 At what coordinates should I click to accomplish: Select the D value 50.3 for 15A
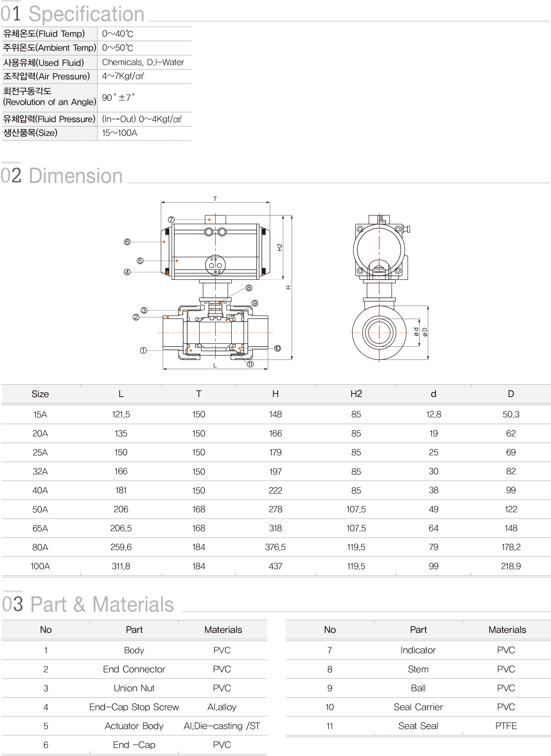pyautogui.click(x=511, y=414)
